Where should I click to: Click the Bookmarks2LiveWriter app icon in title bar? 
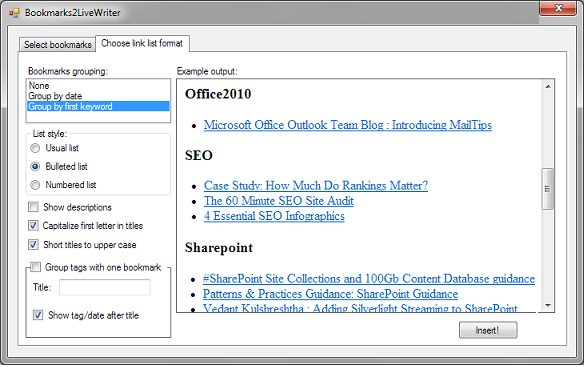tap(14, 13)
